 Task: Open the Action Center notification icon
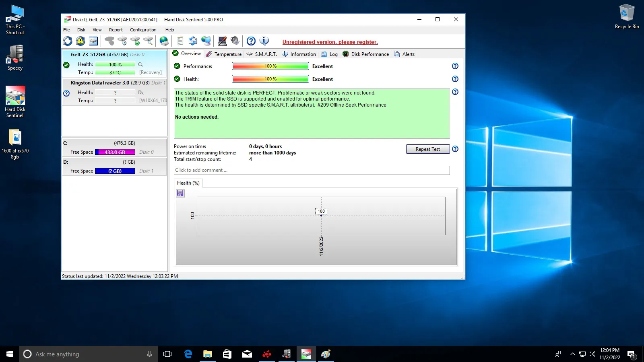coord(631,354)
